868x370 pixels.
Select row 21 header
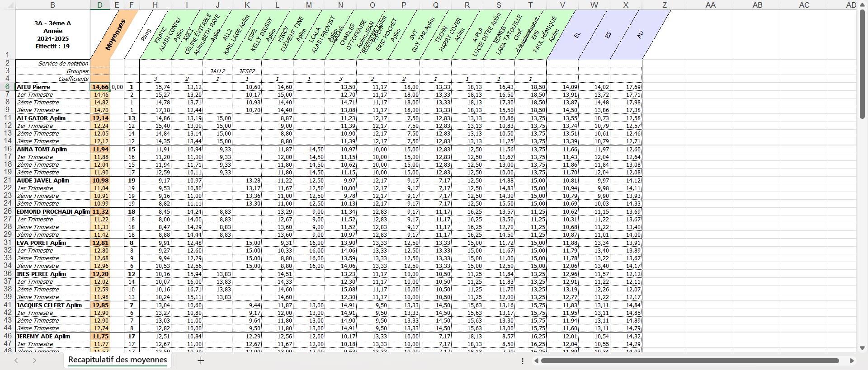[x=7, y=180]
